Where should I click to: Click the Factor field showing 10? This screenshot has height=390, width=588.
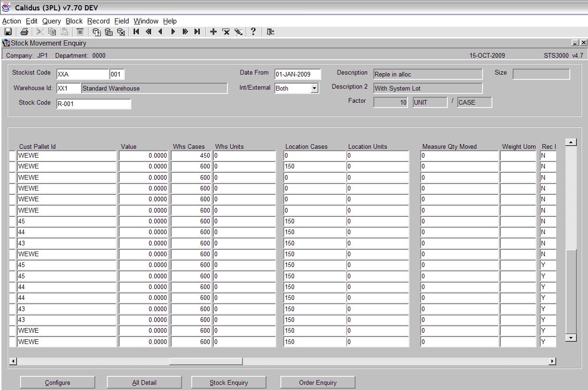[x=391, y=102]
